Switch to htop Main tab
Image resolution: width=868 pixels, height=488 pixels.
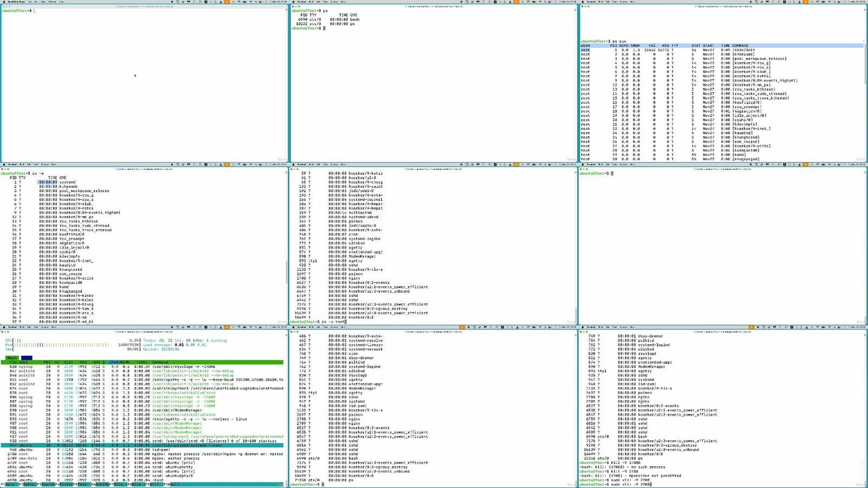click(x=12, y=358)
